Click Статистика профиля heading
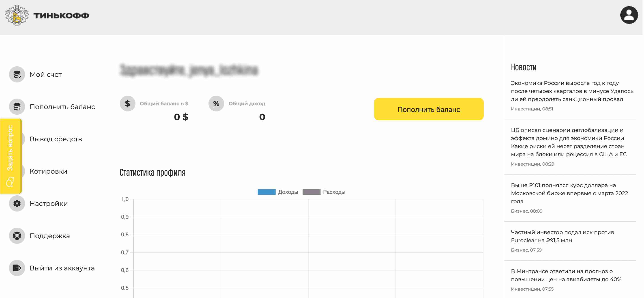Viewport: 644px width, 298px height. click(152, 173)
